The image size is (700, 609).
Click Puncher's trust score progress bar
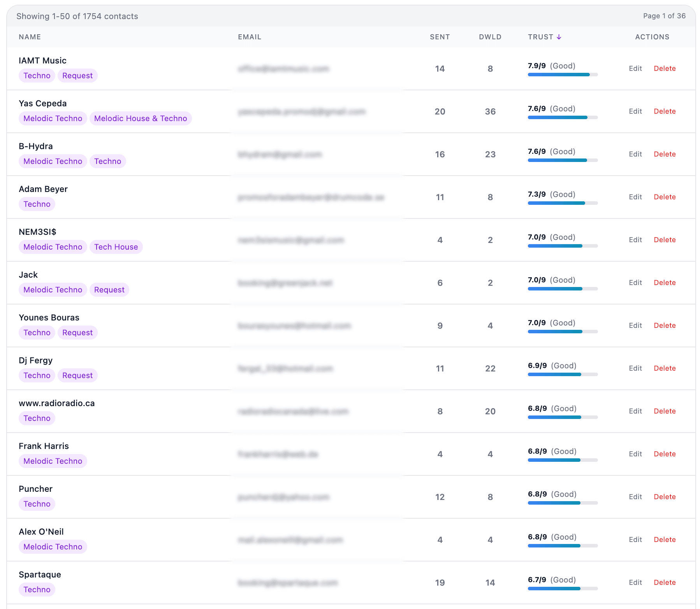coord(563,503)
